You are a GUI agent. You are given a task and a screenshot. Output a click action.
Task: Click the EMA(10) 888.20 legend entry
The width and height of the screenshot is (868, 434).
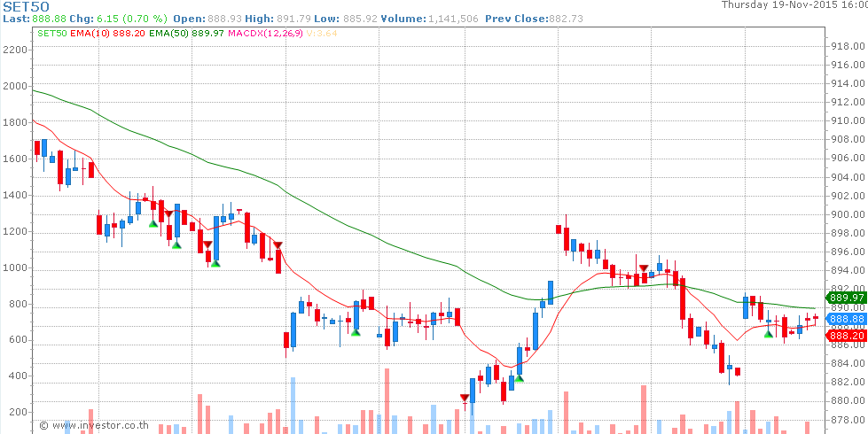[x=108, y=33]
